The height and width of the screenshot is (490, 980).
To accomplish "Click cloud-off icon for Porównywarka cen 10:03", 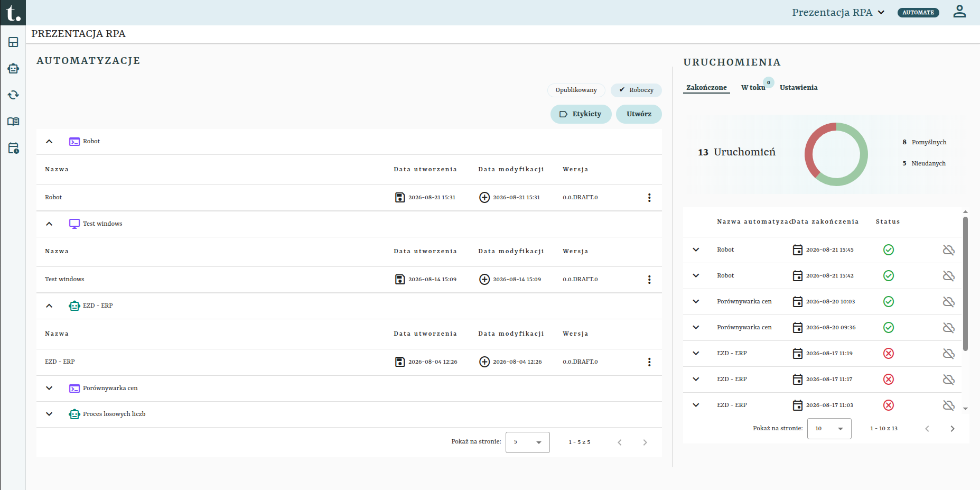I will (x=949, y=302).
